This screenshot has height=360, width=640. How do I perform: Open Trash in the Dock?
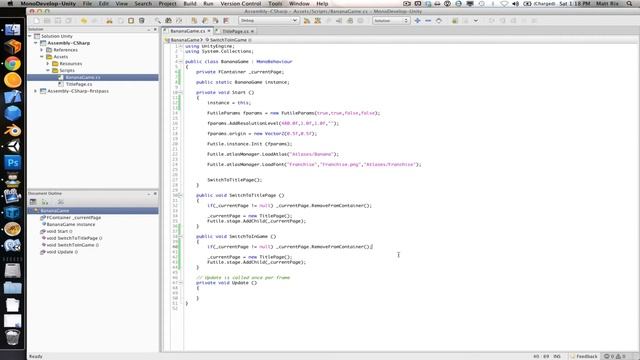pos(13,338)
